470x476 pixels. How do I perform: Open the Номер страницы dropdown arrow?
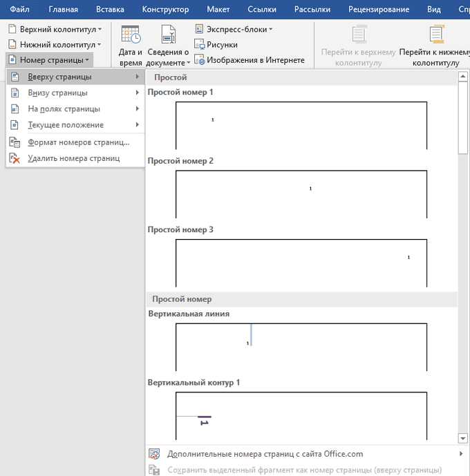tap(87, 60)
